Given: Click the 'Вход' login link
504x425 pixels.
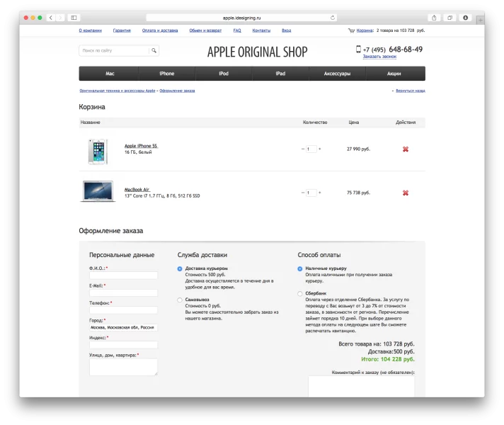Looking at the screenshot, I should click(287, 30).
